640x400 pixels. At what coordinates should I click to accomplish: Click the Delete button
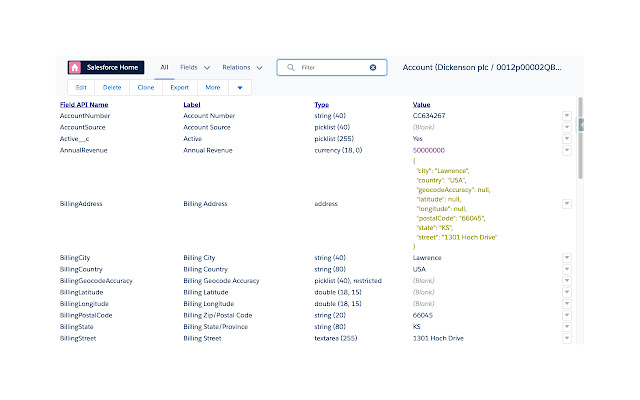click(112, 87)
